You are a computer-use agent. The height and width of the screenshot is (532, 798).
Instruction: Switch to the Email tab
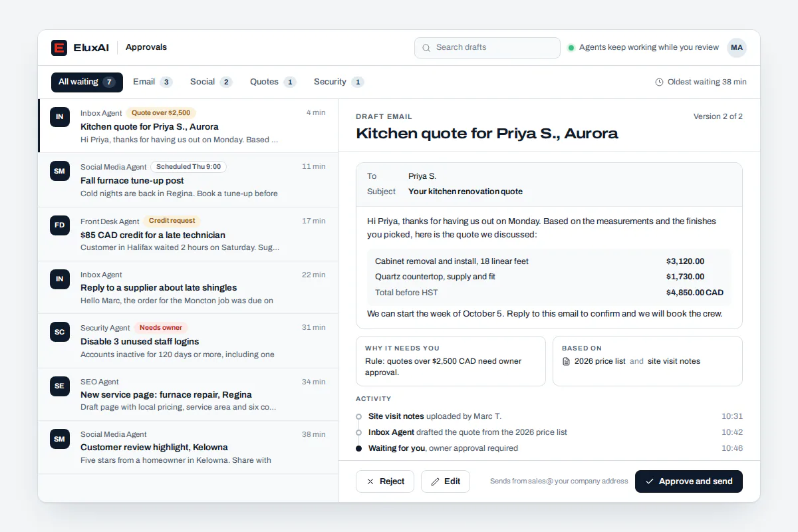pos(152,82)
